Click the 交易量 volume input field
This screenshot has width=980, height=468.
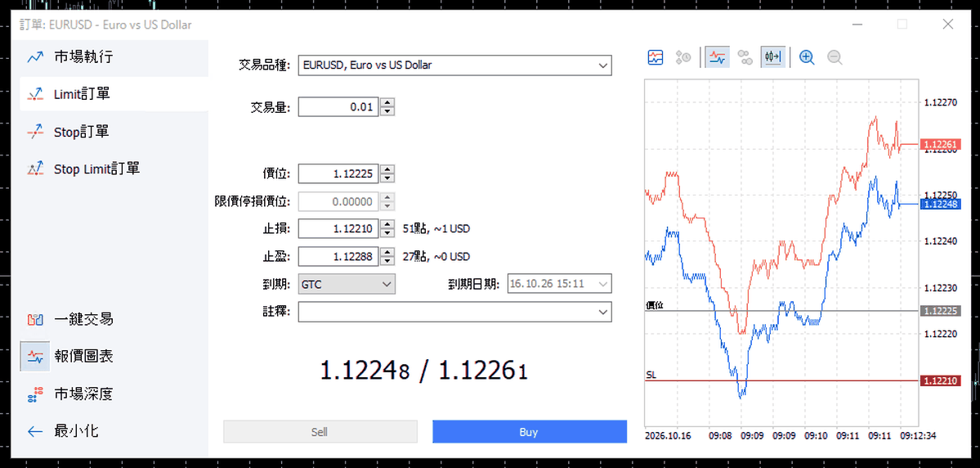(338, 107)
